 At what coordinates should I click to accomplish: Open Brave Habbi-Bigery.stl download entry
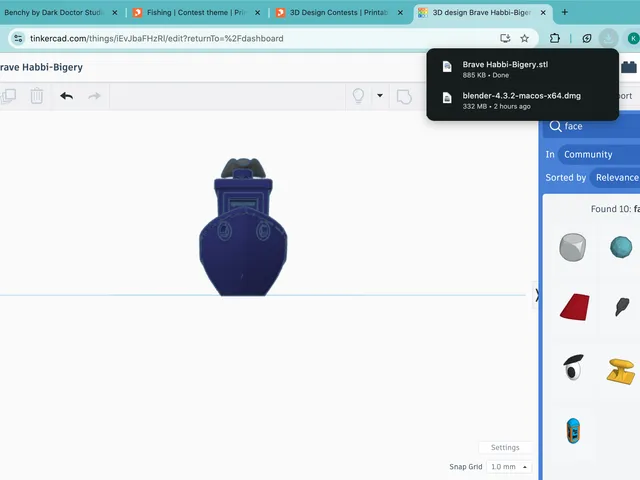click(x=522, y=69)
